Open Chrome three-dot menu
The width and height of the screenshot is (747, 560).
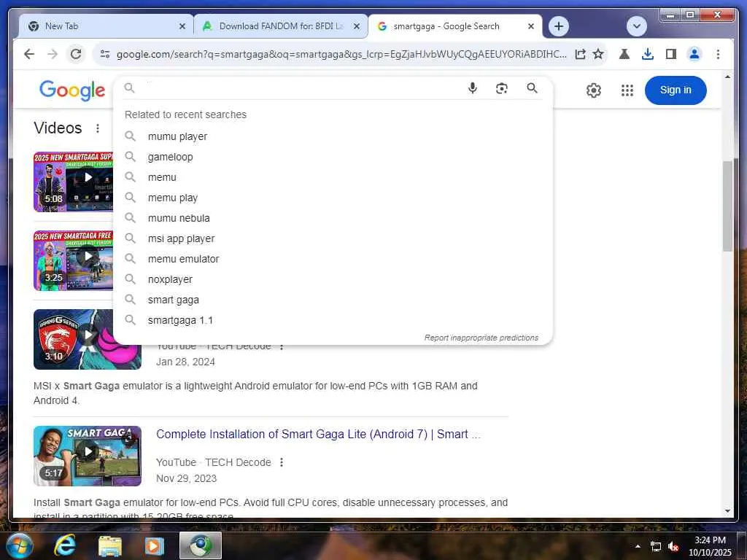[x=718, y=54]
